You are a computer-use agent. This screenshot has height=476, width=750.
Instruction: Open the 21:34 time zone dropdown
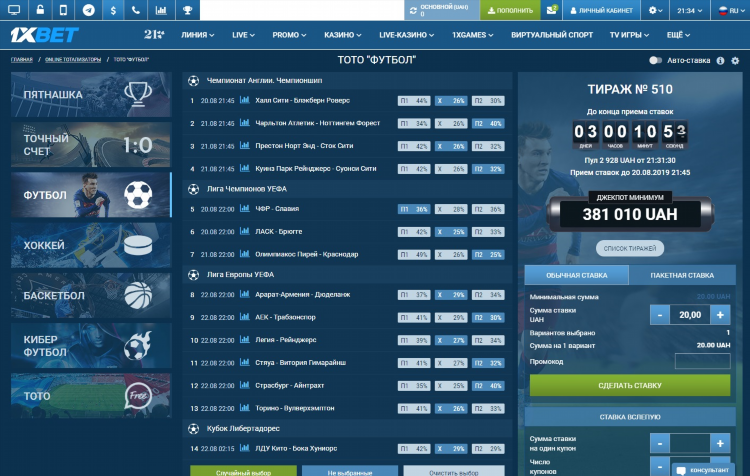690,10
